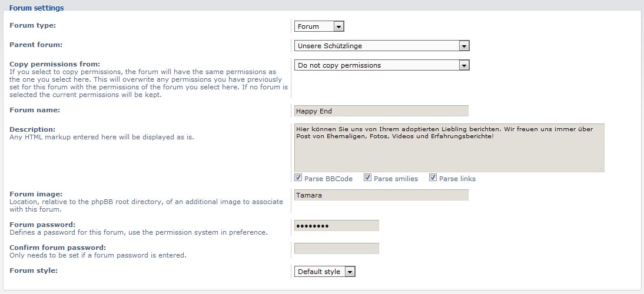Click the Parse links label text

tap(457, 179)
